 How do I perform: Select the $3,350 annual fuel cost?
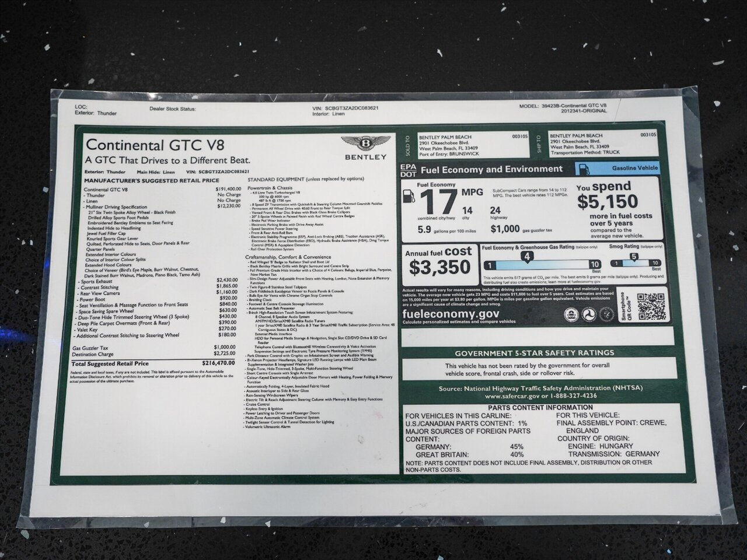pyautogui.click(x=439, y=267)
